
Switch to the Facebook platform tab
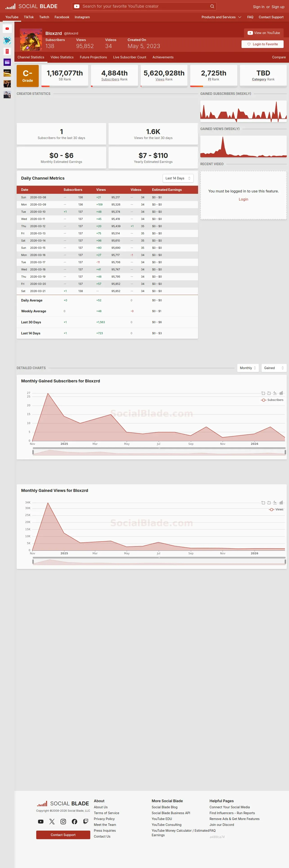(62, 17)
